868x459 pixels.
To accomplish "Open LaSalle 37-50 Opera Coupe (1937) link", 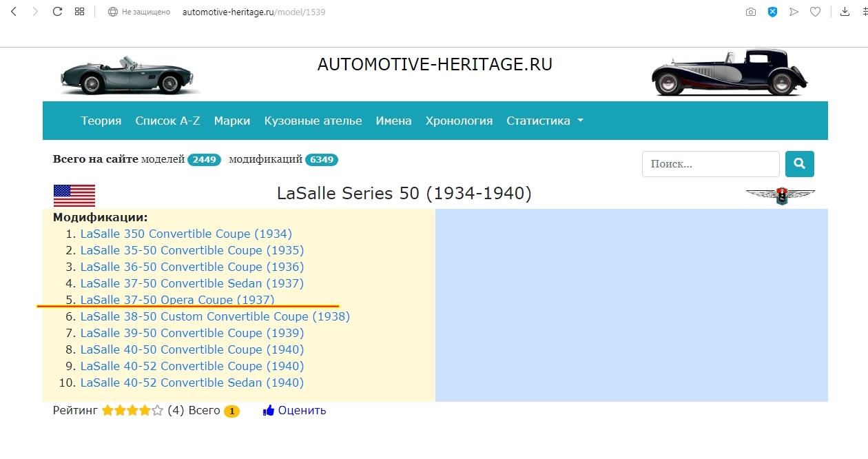I will point(177,300).
